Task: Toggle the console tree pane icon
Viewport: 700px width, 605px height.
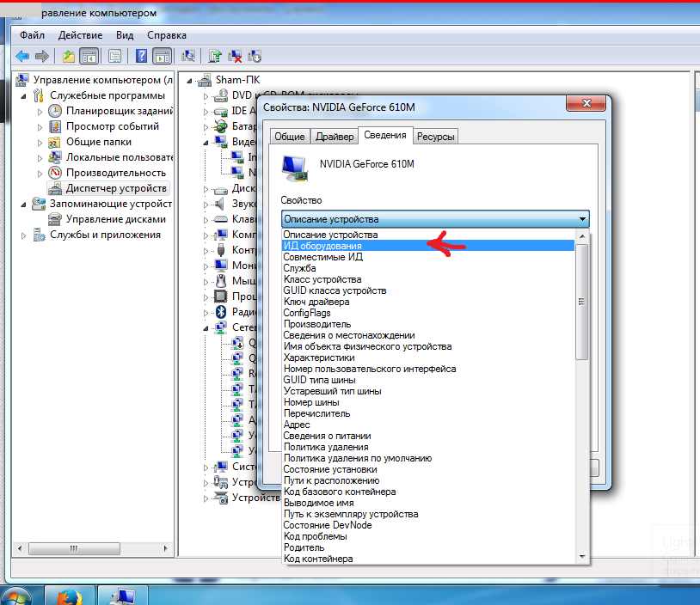Action: click(x=89, y=57)
